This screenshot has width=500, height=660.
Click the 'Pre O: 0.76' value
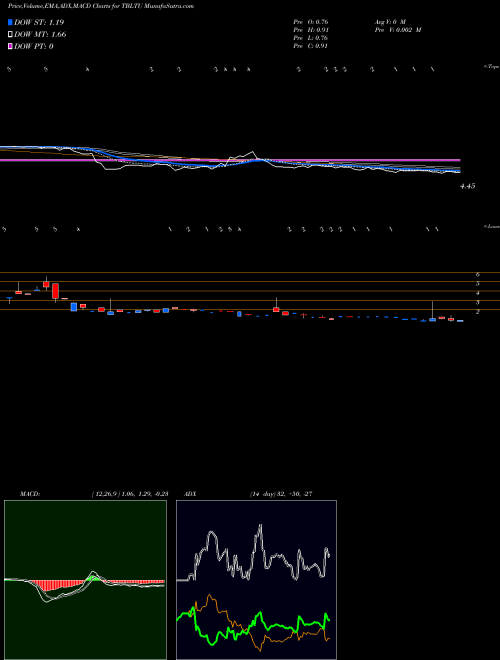(311, 22)
